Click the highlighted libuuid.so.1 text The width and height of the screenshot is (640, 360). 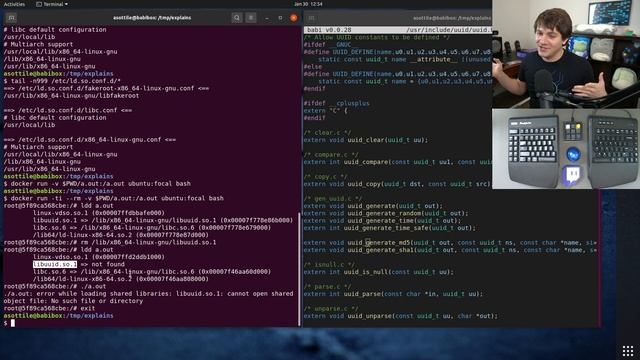pos(55,264)
